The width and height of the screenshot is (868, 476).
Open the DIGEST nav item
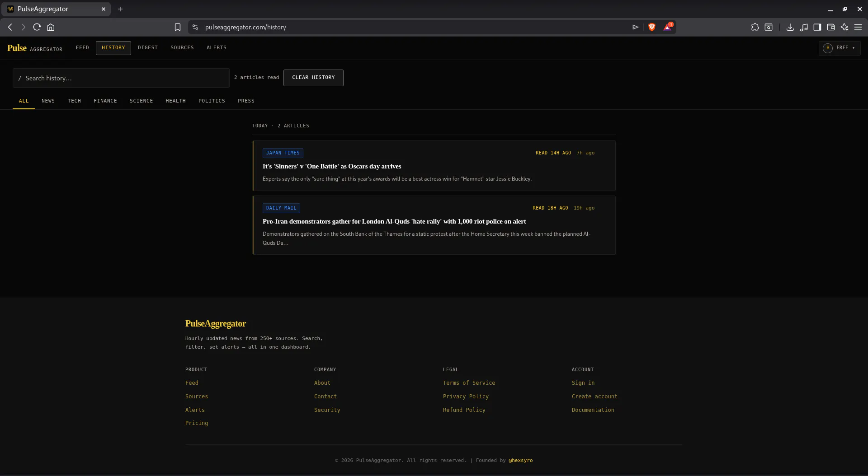(148, 47)
